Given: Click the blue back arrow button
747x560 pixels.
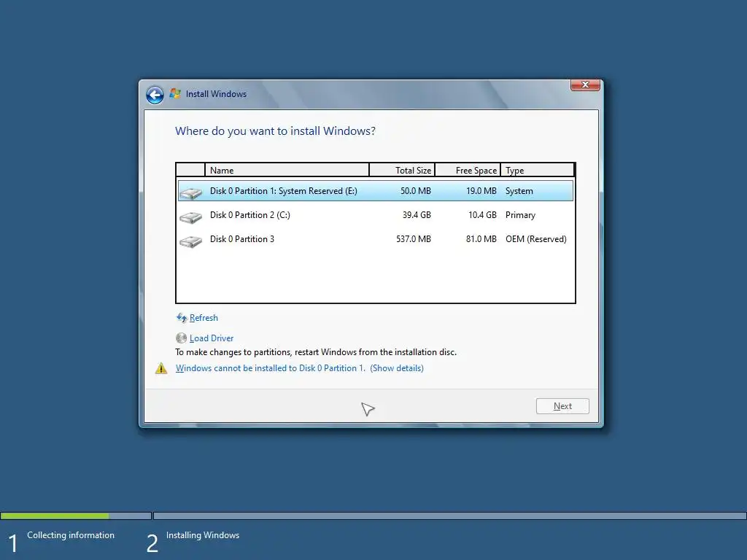Looking at the screenshot, I should (155, 95).
